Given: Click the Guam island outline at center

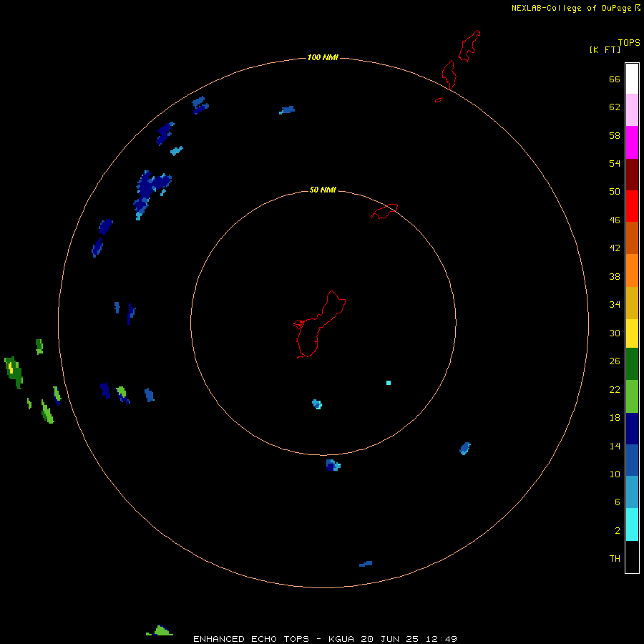Looking at the screenshot, I should pyautogui.click(x=320, y=324).
